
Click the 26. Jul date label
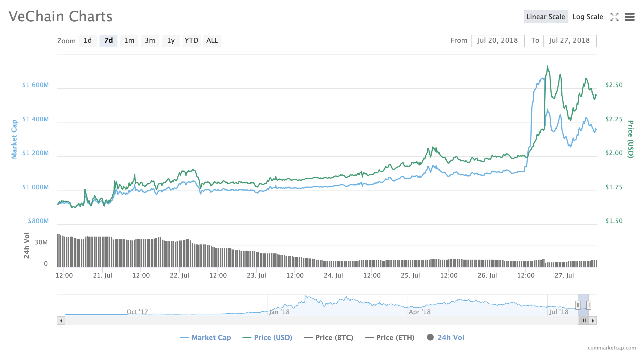(487, 275)
